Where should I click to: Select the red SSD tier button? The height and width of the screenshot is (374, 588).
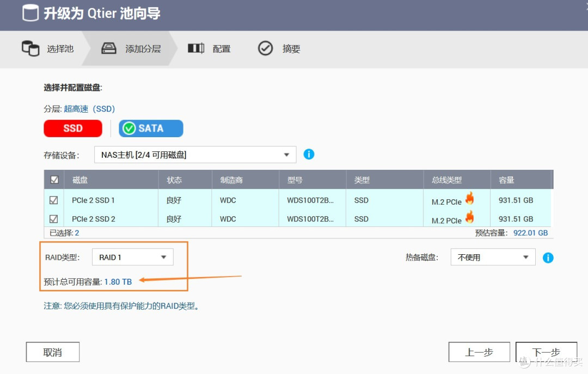(73, 128)
